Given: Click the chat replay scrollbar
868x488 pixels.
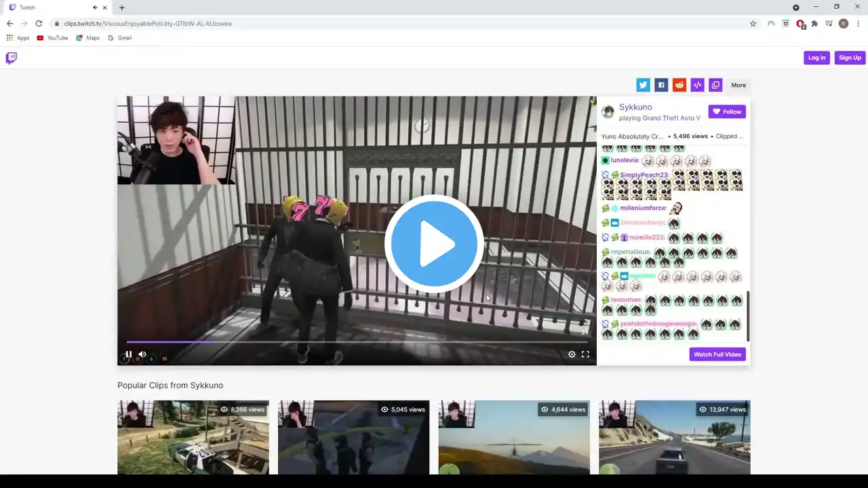Looking at the screenshot, I should click(x=748, y=317).
